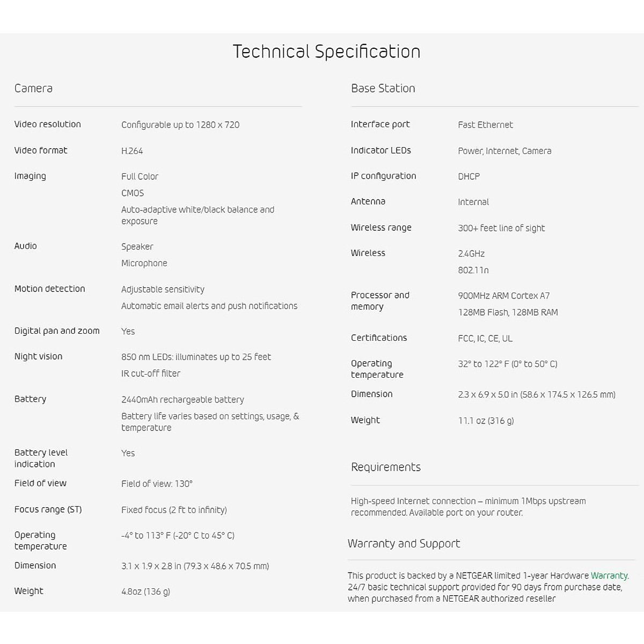
Task: Click the Certifications label
Action: (378, 338)
